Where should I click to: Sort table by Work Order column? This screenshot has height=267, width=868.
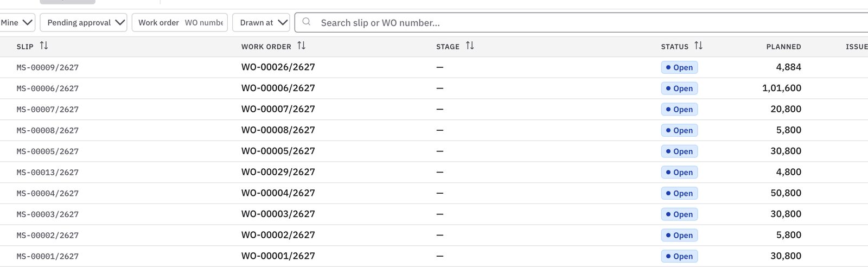302,46
